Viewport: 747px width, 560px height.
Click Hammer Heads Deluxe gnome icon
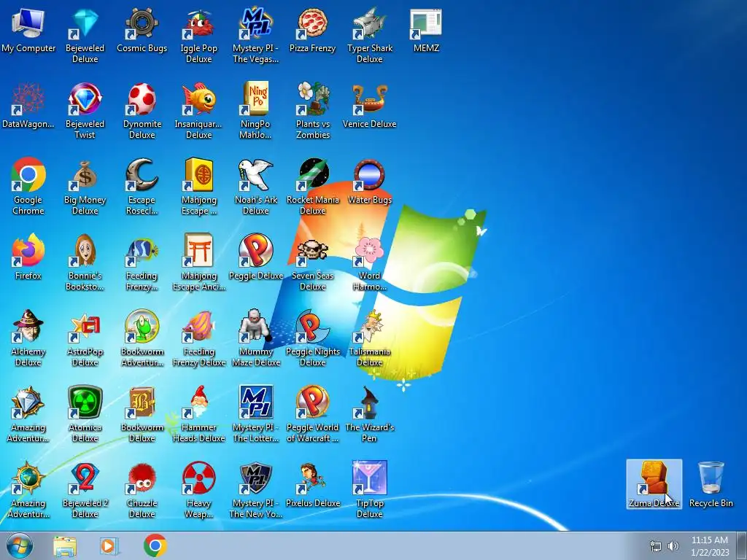pyautogui.click(x=198, y=402)
